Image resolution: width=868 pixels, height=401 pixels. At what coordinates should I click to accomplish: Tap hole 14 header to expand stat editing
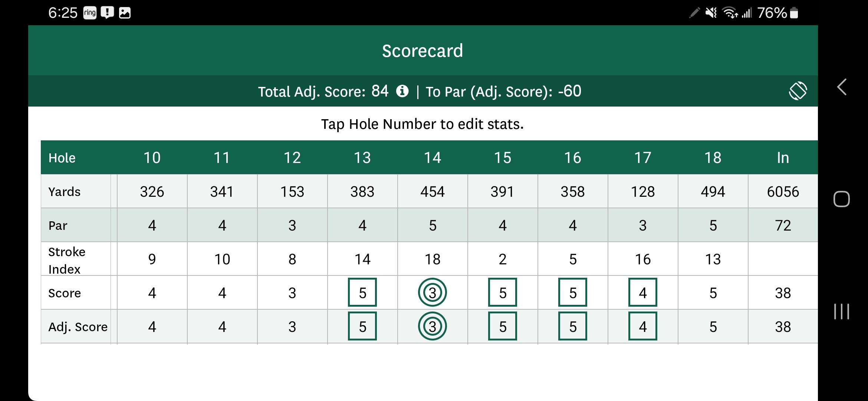click(432, 157)
